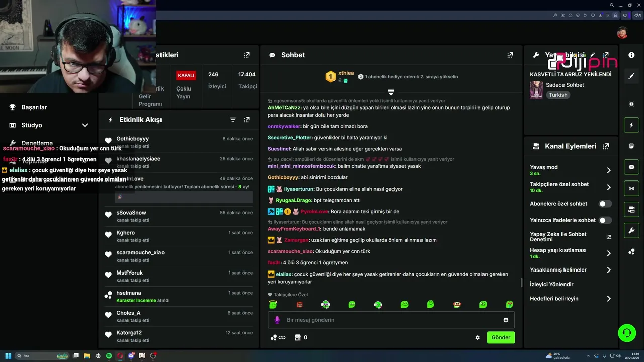The image size is (644, 362).
Task: Click the three-dots share icon in right sidebar
Action: (x=631, y=252)
